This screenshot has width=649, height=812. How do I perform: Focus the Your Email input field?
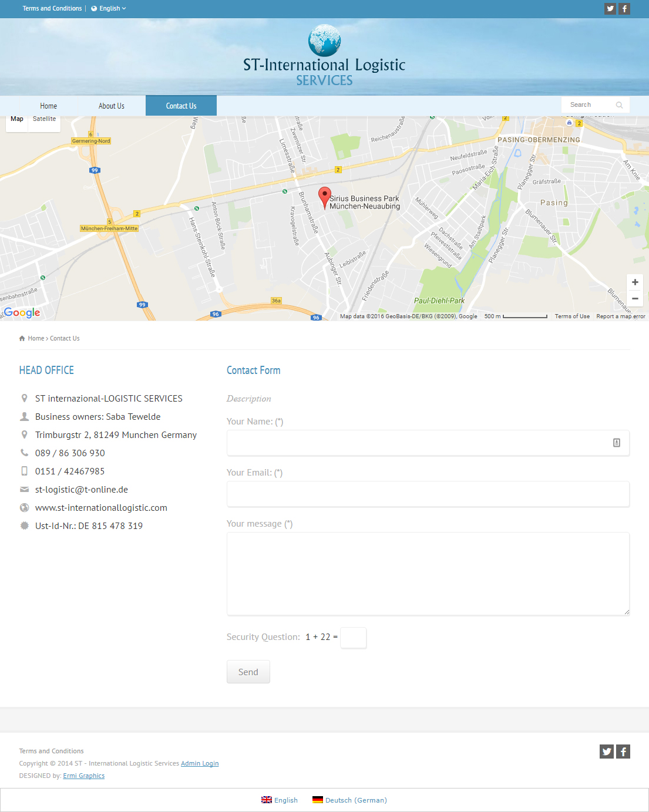428,494
